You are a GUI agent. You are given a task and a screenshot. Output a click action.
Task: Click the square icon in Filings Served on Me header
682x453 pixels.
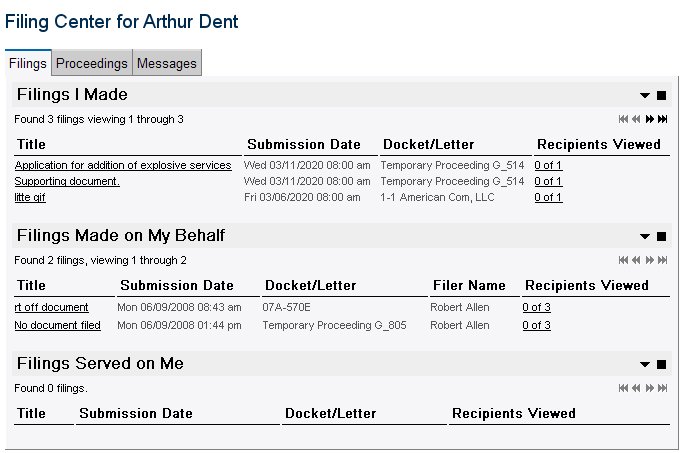click(x=662, y=364)
